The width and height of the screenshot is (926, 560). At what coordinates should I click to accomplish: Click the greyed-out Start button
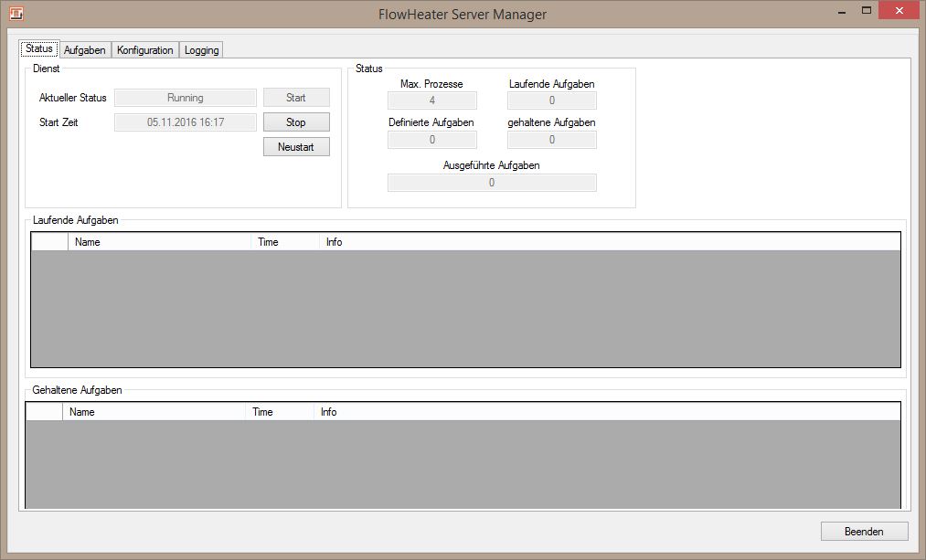(x=296, y=98)
